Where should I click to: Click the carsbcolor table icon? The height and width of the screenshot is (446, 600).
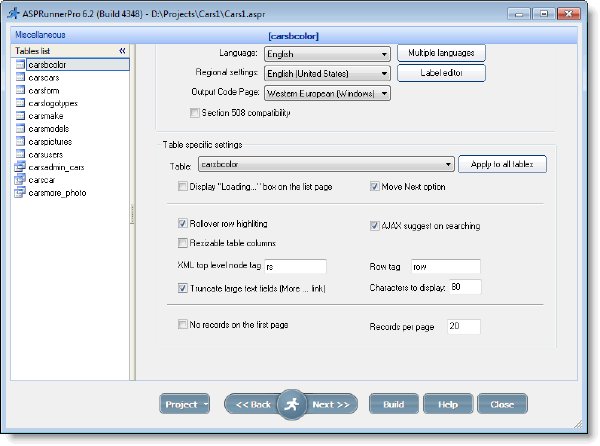pos(21,64)
